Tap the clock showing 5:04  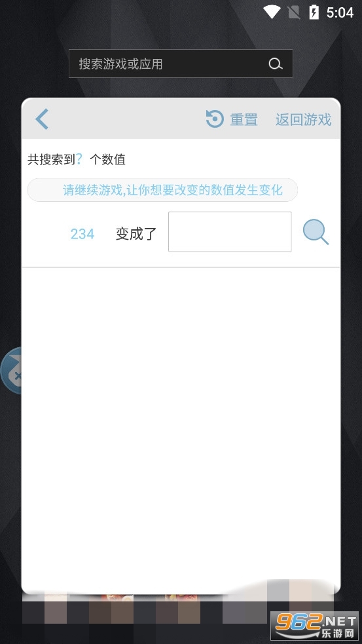(340, 12)
